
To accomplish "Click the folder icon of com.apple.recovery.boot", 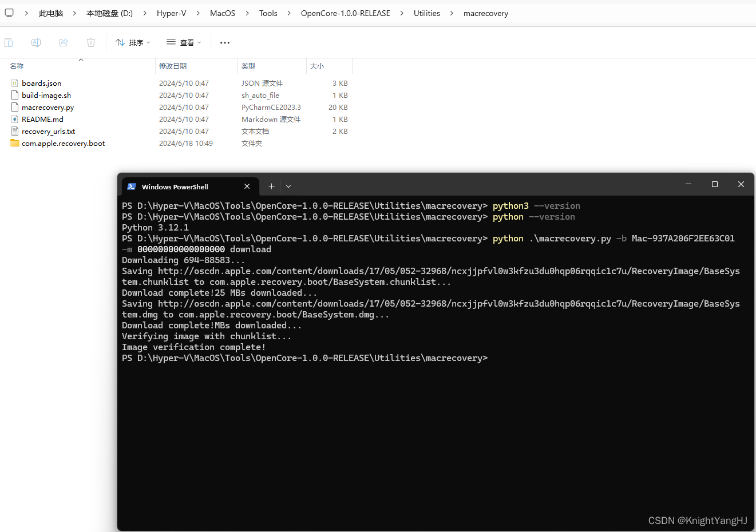I will coord(14,143).
